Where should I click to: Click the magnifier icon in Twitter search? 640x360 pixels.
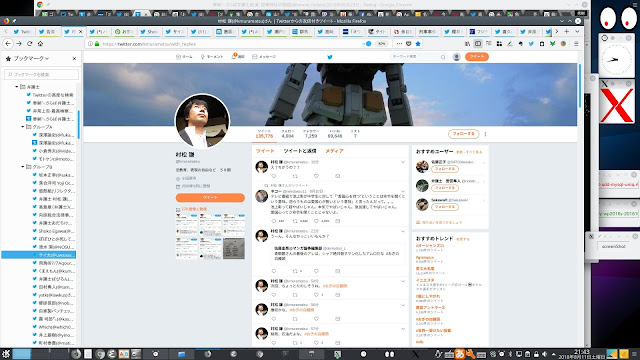[443, 57]
